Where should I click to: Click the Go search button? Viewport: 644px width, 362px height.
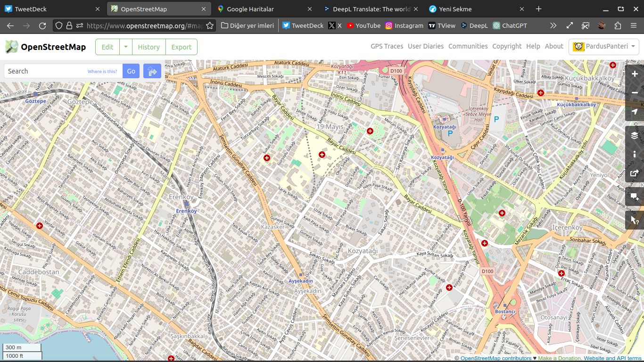pyautogui.click(x=131, y=71)
